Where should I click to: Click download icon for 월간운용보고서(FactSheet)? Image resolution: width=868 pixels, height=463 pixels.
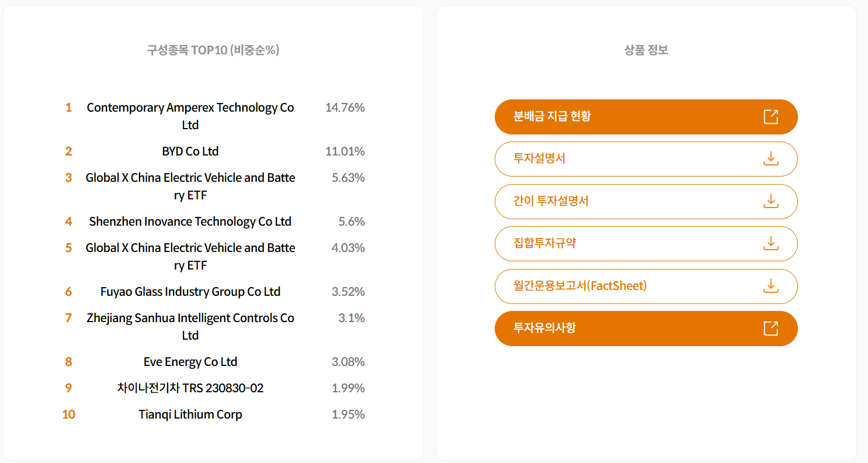tap(771, 286)
